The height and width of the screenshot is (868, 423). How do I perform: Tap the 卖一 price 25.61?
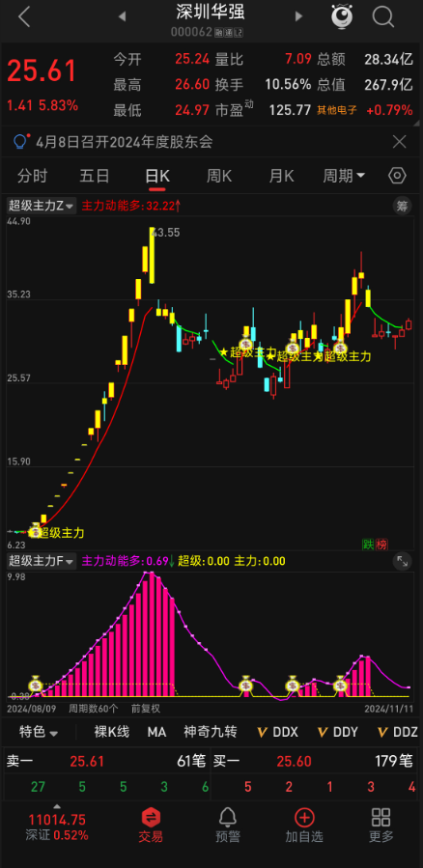click(x=87, y=761)
